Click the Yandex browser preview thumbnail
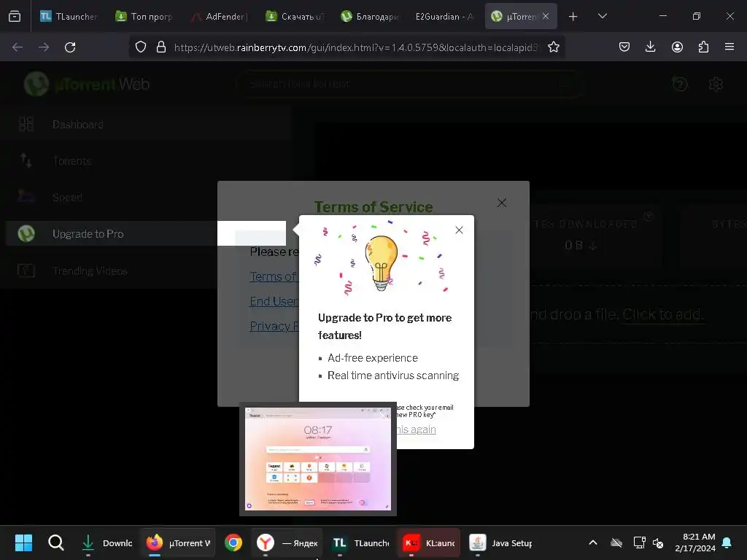Screen dimensions: 747x560 318,459
